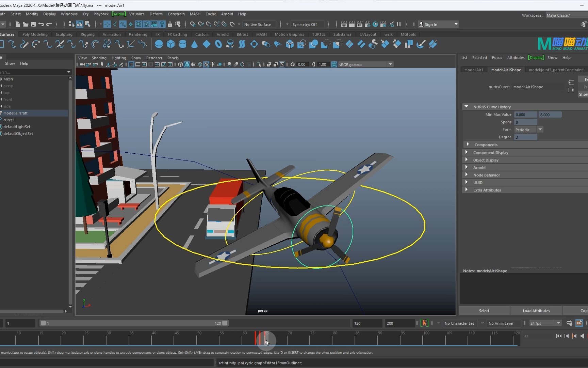Select model:aircraft in the Outliner

(x=16, y=113)
